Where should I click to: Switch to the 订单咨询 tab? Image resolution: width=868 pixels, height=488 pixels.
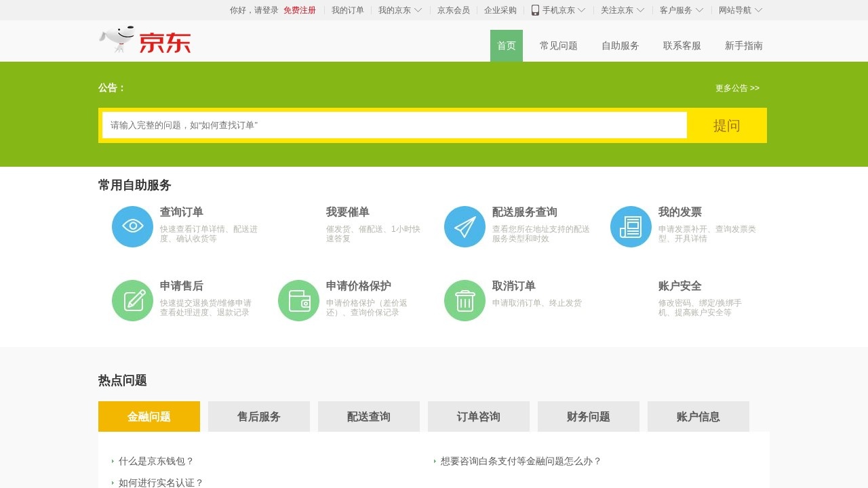479,416
